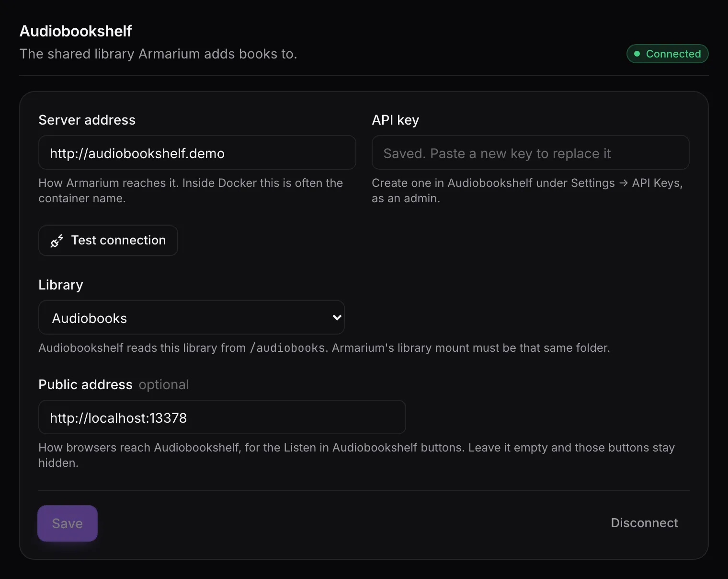Click the 'optional' hint text
The image size is (728, 579).
click(164, 384)
